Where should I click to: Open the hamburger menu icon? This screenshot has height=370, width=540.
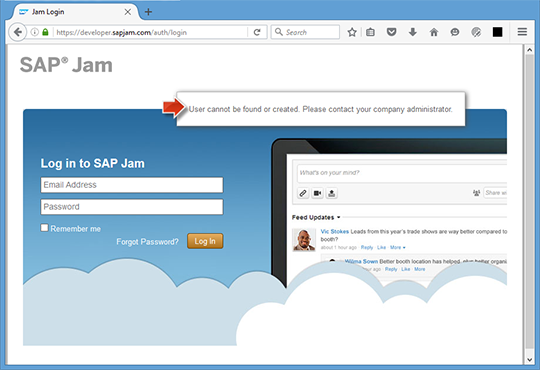(x=522, y=32)
